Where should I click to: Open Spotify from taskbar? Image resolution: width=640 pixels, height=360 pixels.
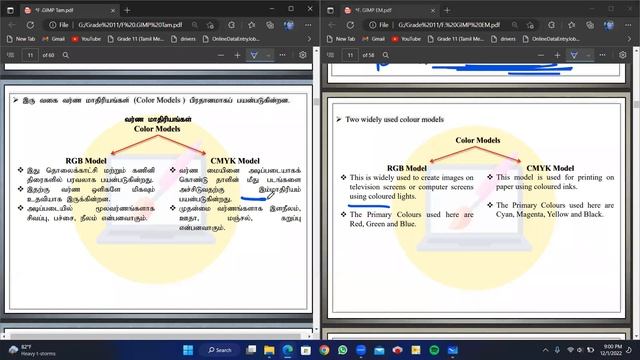[434, 350]
